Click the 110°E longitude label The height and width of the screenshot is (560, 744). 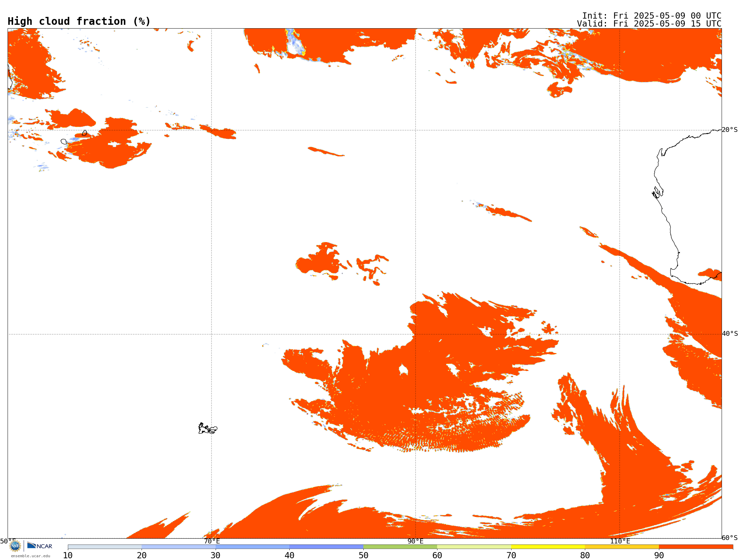pyautogui.click(x=620, y=541)
